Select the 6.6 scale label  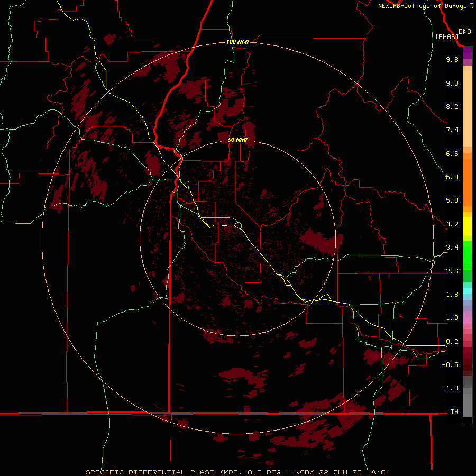452,153
